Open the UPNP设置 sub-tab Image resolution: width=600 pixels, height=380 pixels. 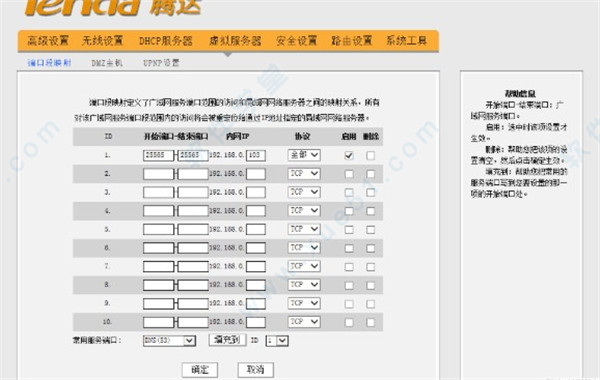pos(161,63)
